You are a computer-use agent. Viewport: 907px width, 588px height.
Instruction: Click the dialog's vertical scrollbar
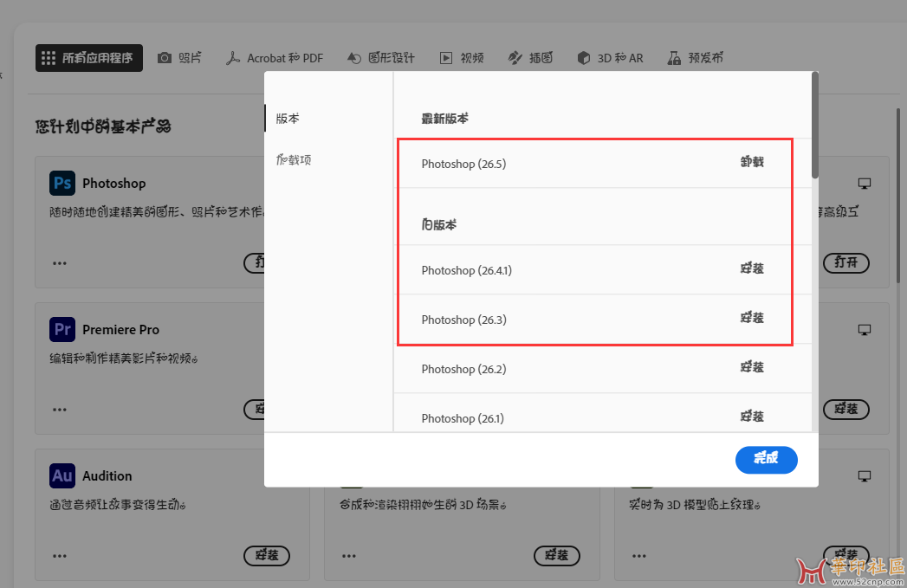coord(815,125)
